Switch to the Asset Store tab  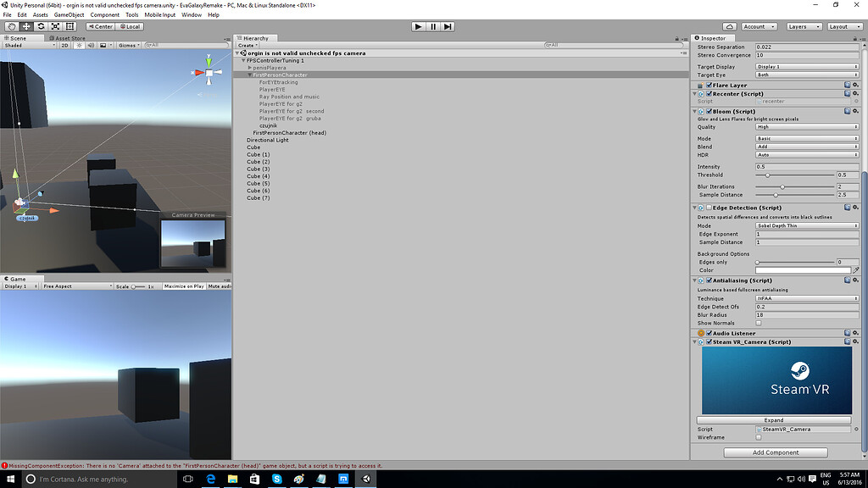point(68,37)
